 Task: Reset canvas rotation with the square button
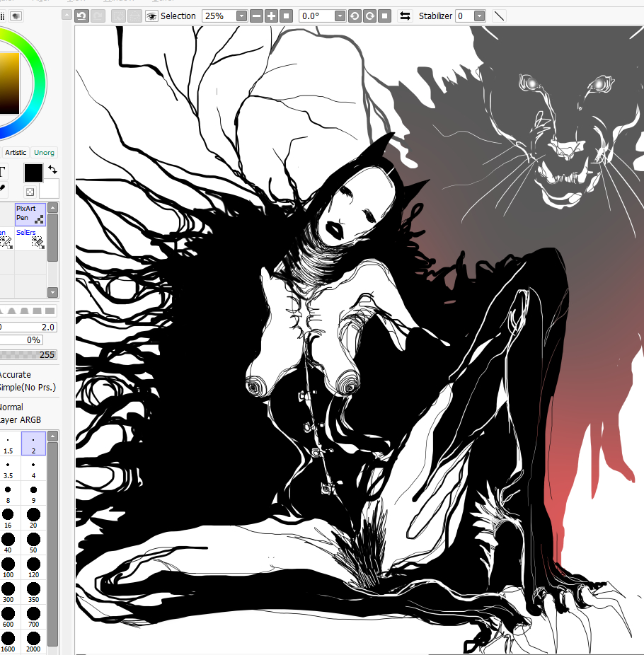(x=384, y=16)
